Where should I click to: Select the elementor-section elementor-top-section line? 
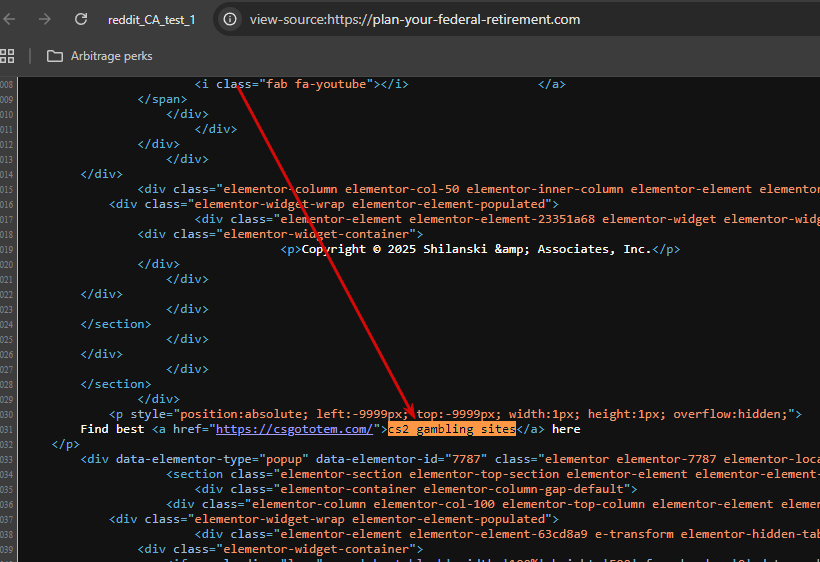click(493, 474)
